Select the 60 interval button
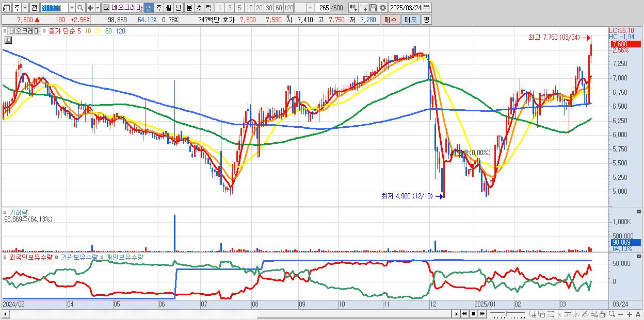Screen dimensions: 644x320 [x=279, y=8]
